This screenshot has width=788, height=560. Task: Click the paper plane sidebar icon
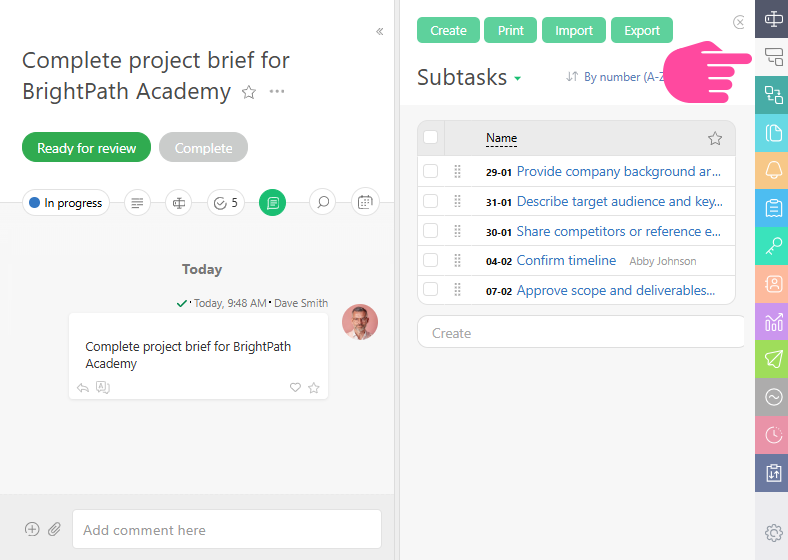[772, 359]
